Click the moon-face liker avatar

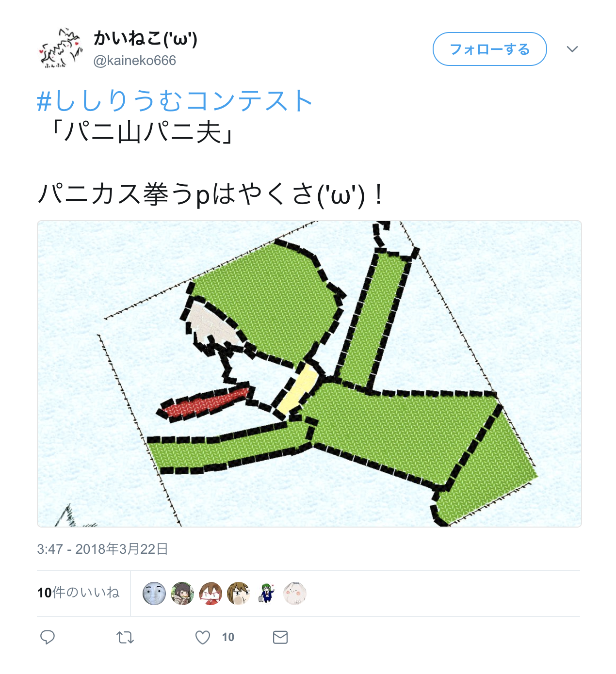point(154,594)
